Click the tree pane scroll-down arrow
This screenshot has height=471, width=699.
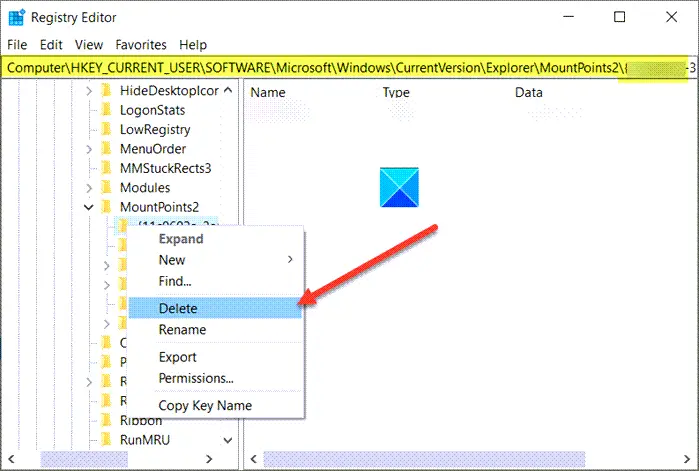[x=228, y=440]
